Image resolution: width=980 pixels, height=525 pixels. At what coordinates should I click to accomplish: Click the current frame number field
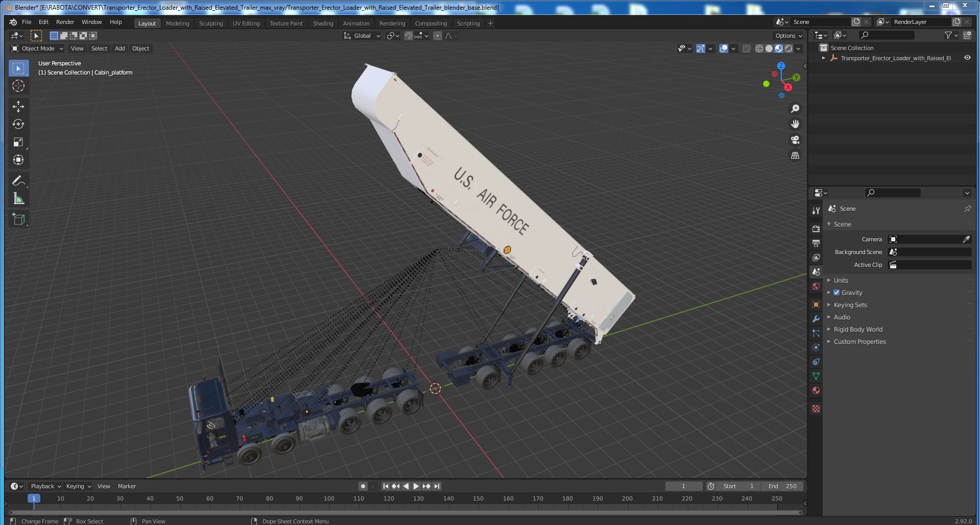pyautogui.click(x=683, y=486)
